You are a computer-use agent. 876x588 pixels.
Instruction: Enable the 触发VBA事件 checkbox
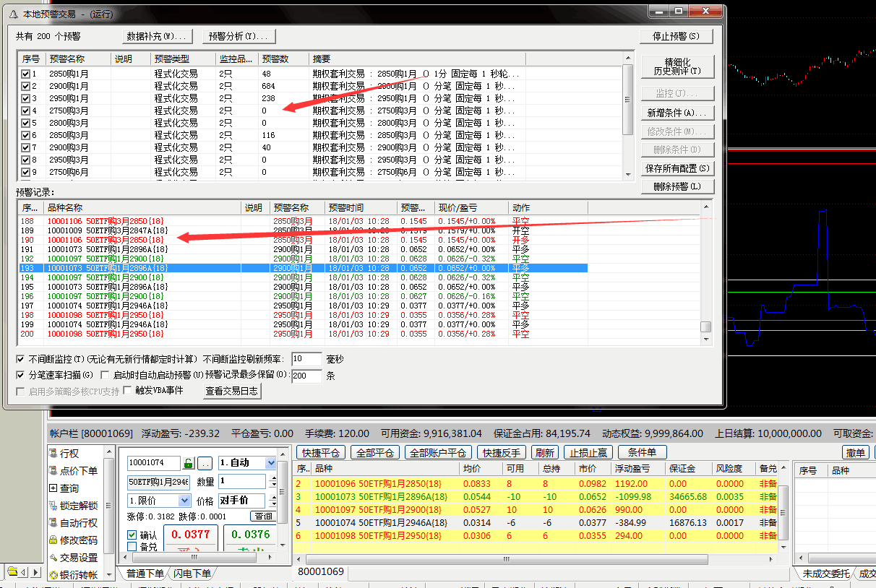click(128, 391)
